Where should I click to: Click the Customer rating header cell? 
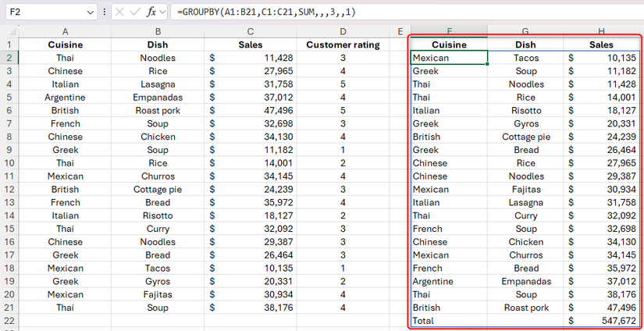(342, 44)
